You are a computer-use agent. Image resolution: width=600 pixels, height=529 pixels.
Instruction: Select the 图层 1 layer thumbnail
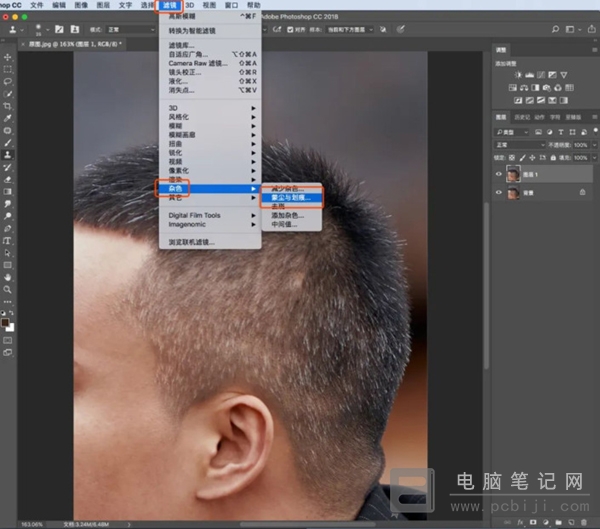tap(513, 174)
